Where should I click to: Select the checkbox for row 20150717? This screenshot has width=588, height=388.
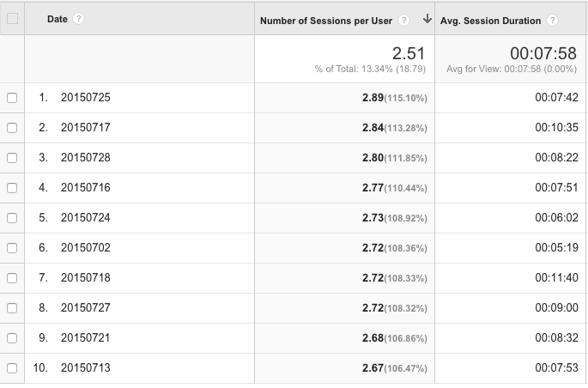coord(12,128)
